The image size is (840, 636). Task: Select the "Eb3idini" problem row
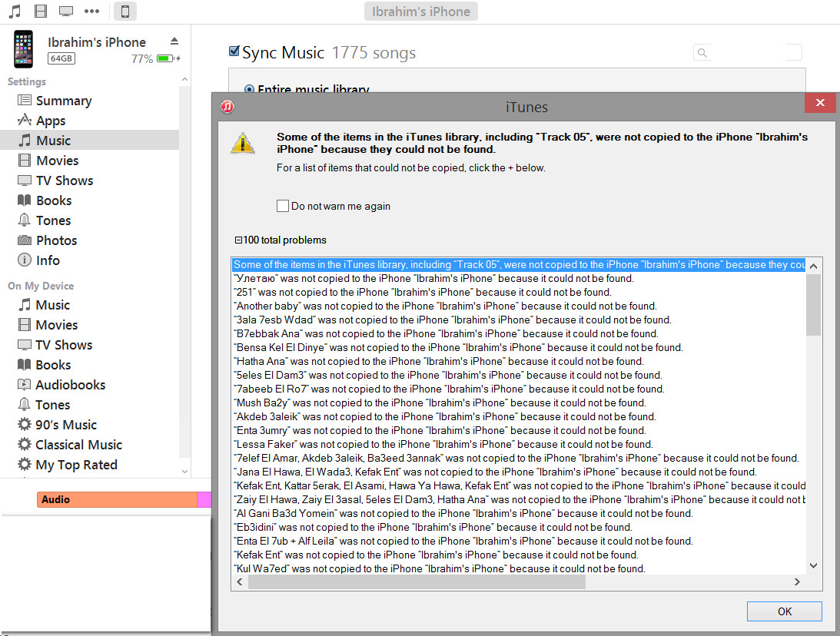pos(519,528)
